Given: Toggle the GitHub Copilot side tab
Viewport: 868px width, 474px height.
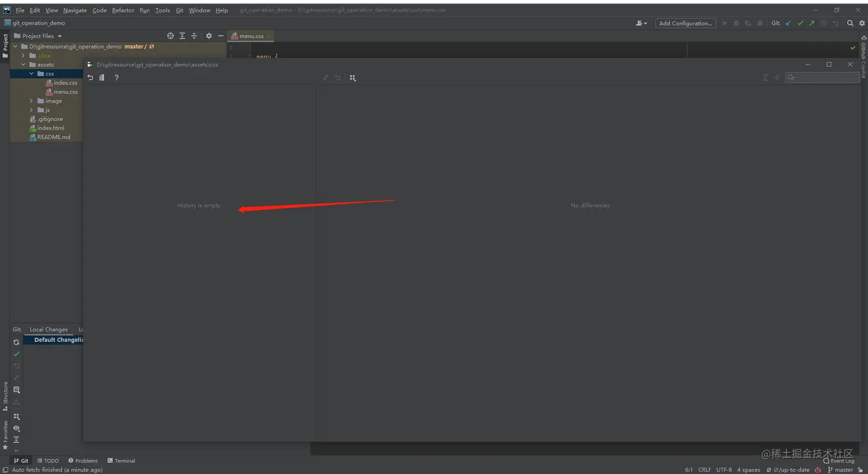Looking at the screenshot, I should click(x=863, y=56).
